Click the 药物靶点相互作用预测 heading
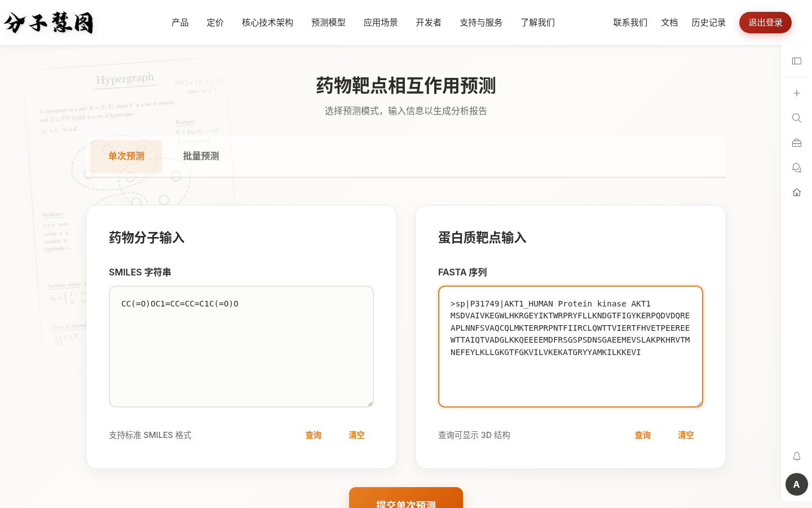The width and height of the screenshot is (812, 508). (x=406, y=86)
